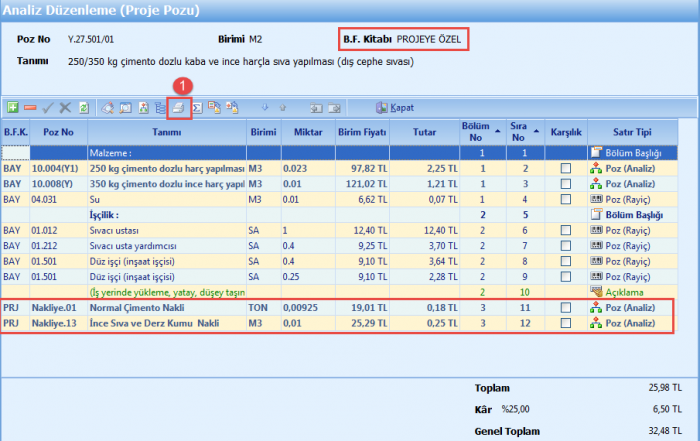The image size is (700, 441).
Task: Sort by Sıra No column header
Action: tap(519, 133)
